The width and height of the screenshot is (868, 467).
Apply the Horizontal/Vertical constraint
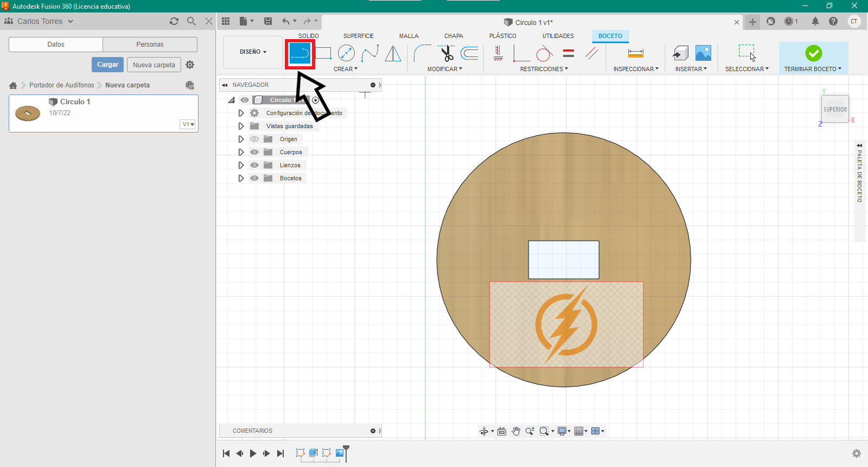pos(498,53)
